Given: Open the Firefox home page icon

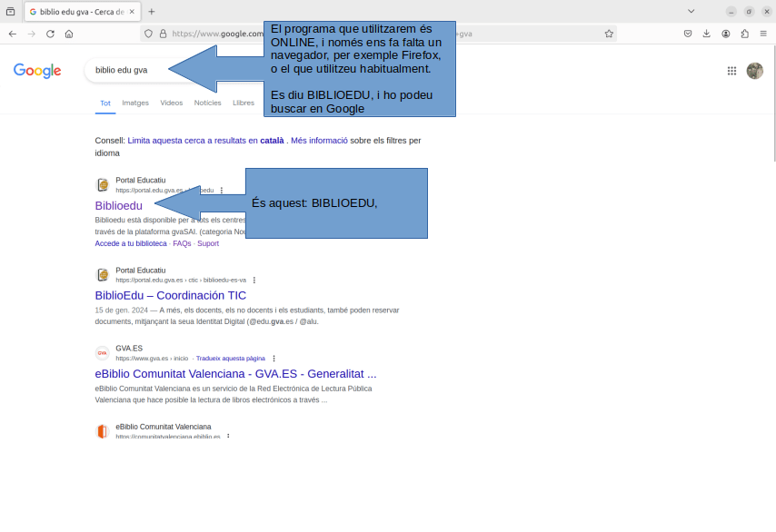Looking at the screenshot, I should [x=69, y=34].
